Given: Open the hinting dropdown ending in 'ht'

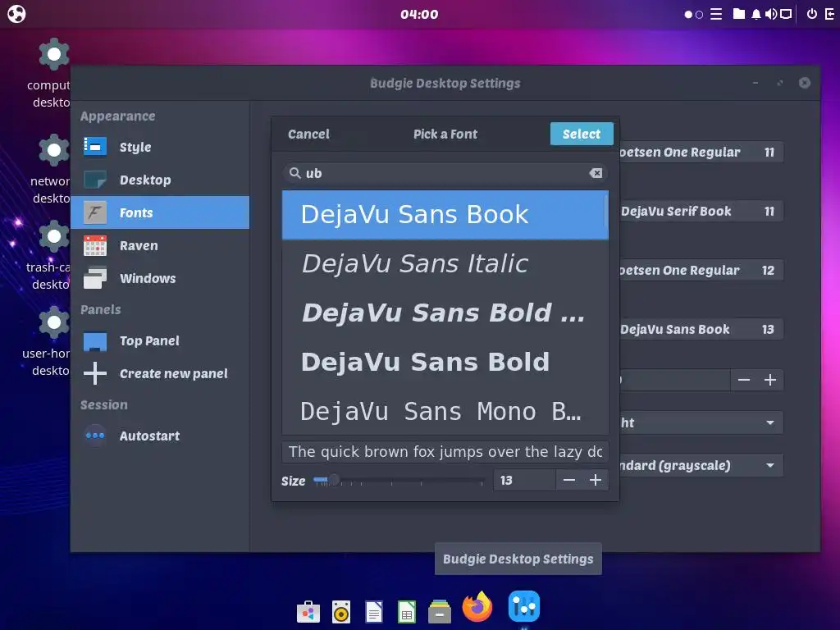Looking at the screenshot, I should point(702,422).
